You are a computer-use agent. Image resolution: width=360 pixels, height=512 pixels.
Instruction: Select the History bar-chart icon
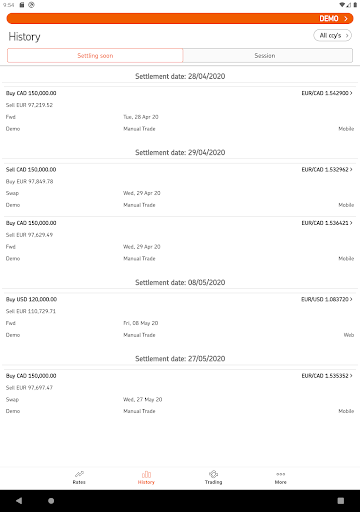pyautogui.click(x=146, y=474)
